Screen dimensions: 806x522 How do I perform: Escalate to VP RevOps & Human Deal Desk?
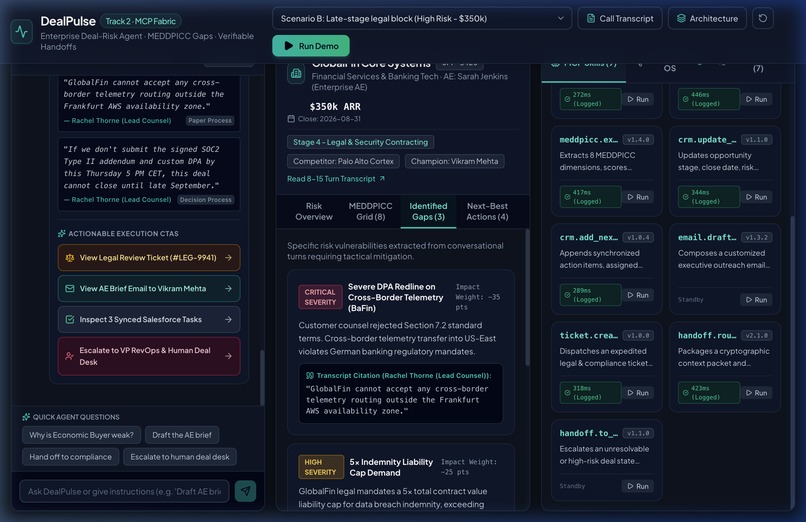click(149, 356)
